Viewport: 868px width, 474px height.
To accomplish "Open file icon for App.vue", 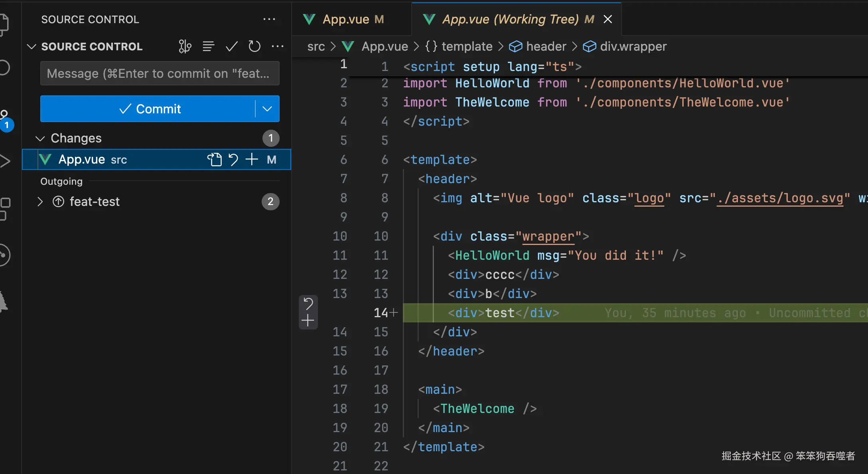I will 214,160.
